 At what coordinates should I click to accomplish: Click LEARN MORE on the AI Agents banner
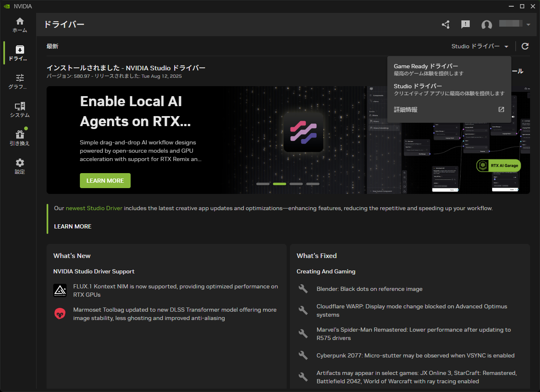(x=105, y=180)
